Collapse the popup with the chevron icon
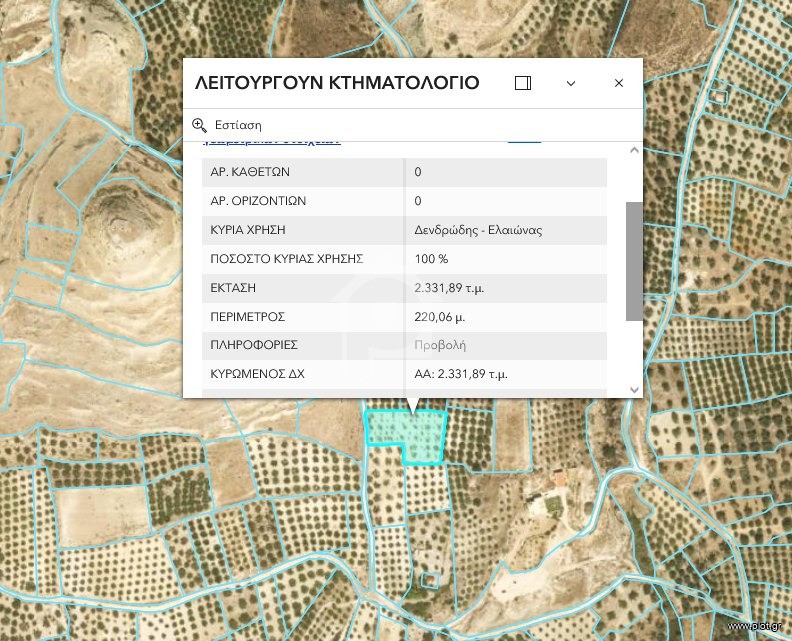The height and width of the screenshot is (641, 792). (571, 83)
